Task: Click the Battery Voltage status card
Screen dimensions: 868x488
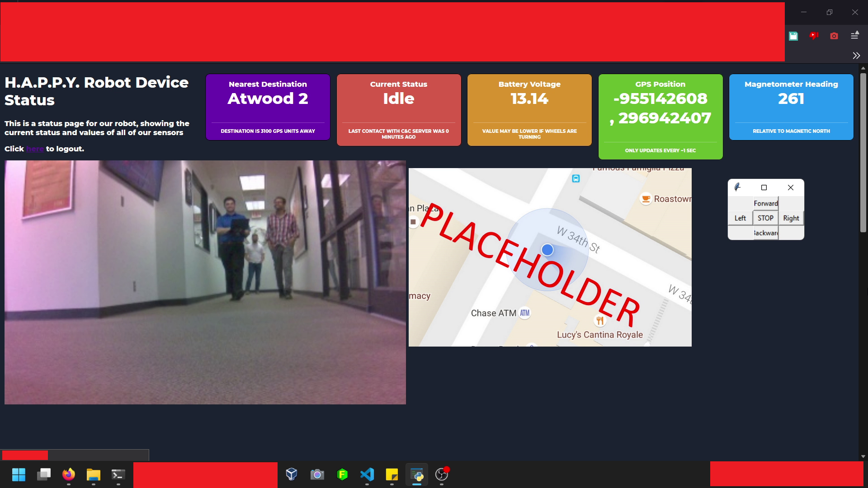Action: pyautogui.click(x=529, y=110)
